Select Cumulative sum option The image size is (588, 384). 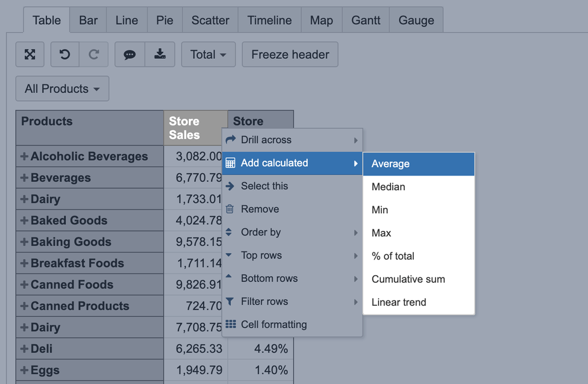pyautogui.click(x=408, y=279)
